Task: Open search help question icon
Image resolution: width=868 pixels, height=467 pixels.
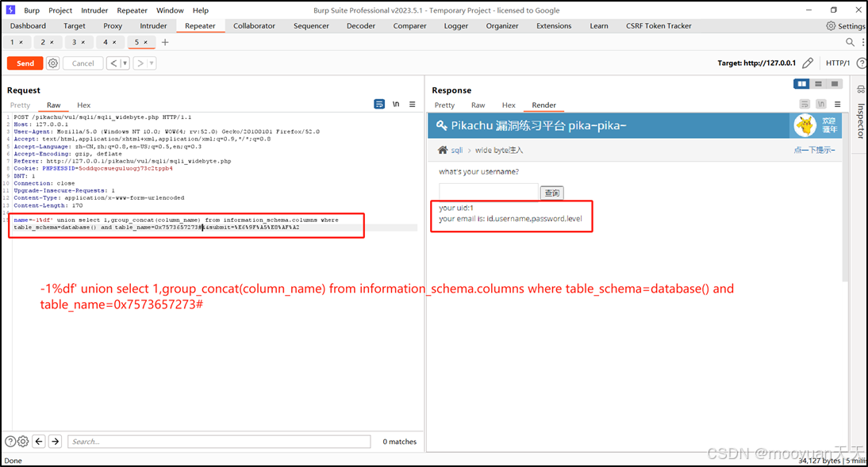Action: (x=10, y=442)
